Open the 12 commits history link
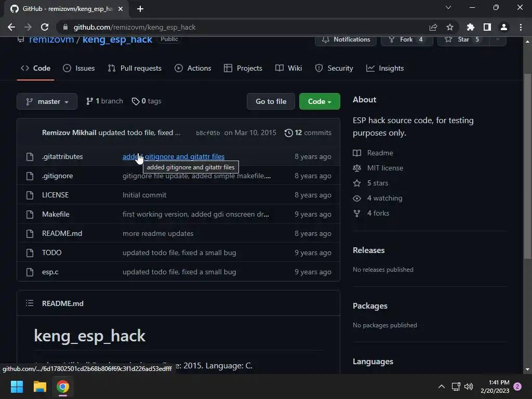 click(308, 132)
